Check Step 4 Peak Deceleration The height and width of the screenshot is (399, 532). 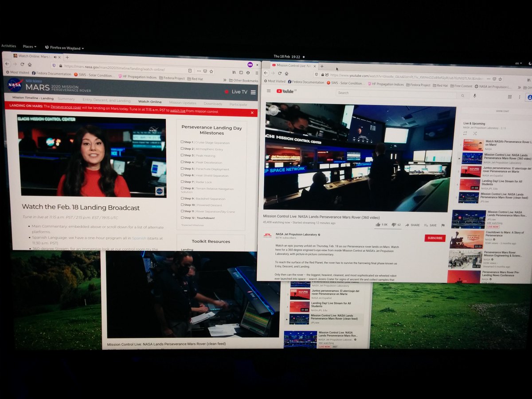pos(182,162)
